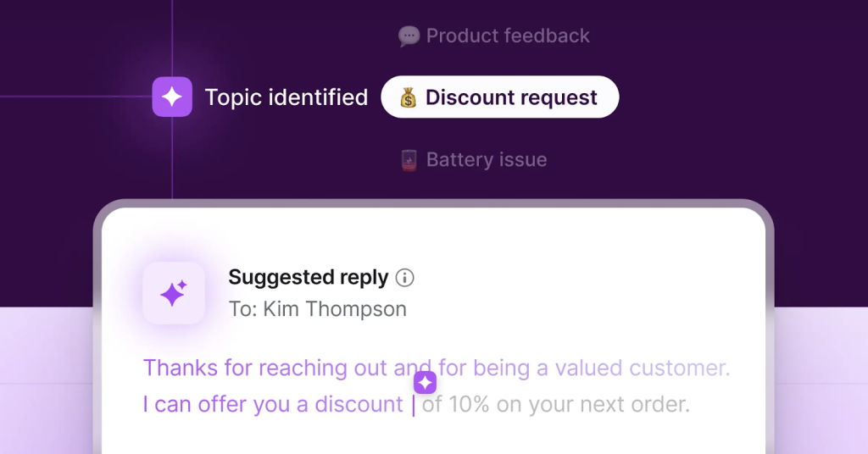Place cursor at the text caret after 'discount'
The width and height of the screenshot is (868, 454).
click(414, 405)
